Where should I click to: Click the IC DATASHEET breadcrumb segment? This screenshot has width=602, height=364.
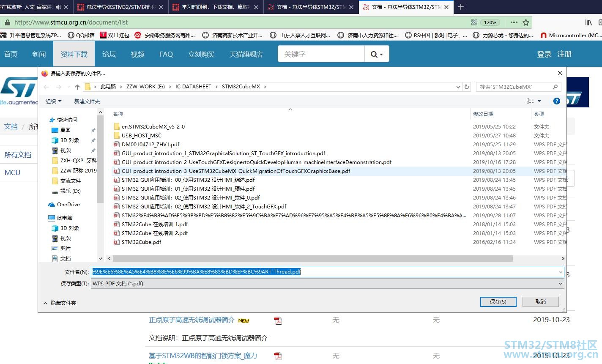click(193, 87)
